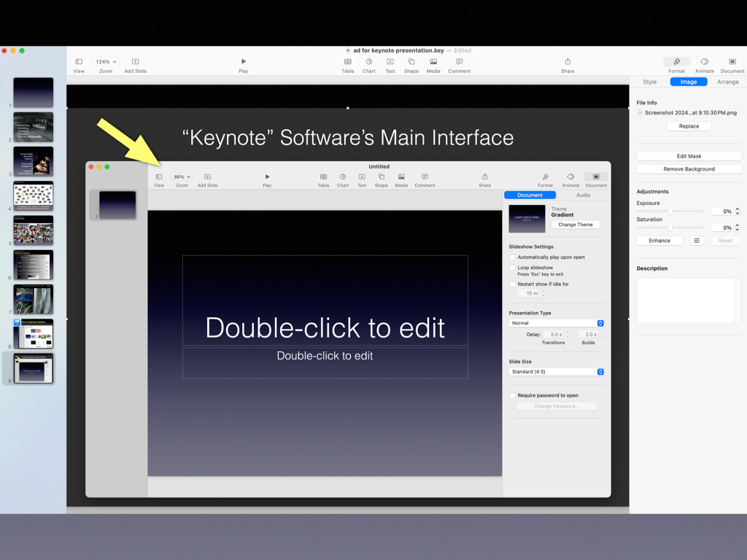Image resolution: width=747 pixels, height=560 pixels.
Task: Switch to the Style tab
Action: click(x=650, y=82)
